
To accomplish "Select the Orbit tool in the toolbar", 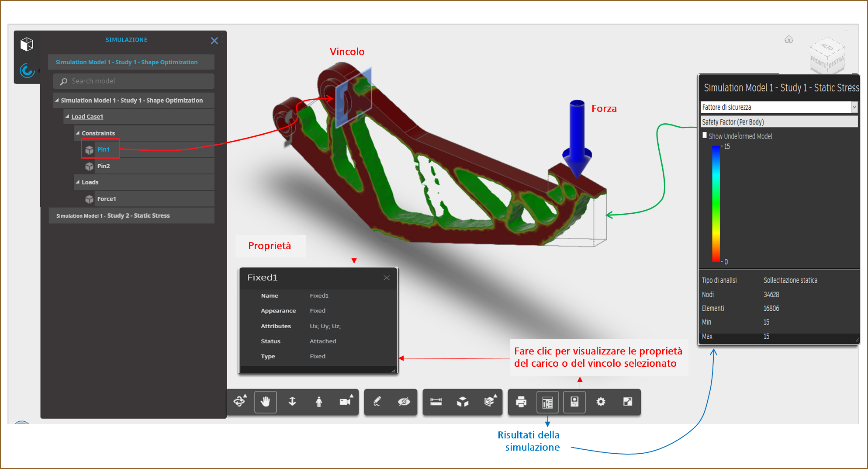I will [240, 401].
